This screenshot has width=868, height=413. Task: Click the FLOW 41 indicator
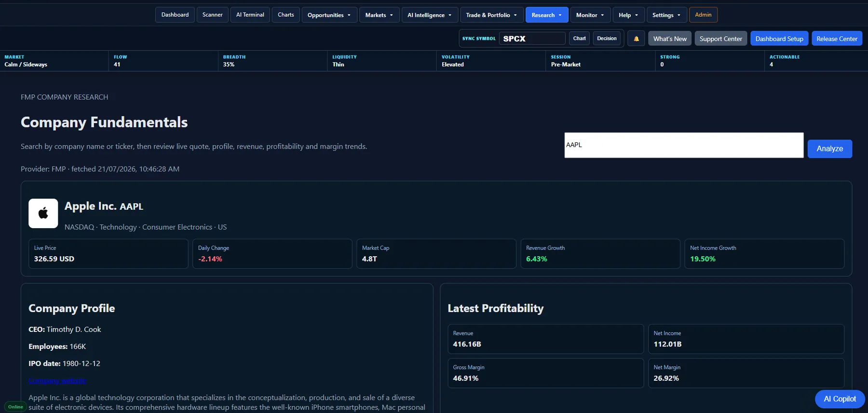(163, 61)
